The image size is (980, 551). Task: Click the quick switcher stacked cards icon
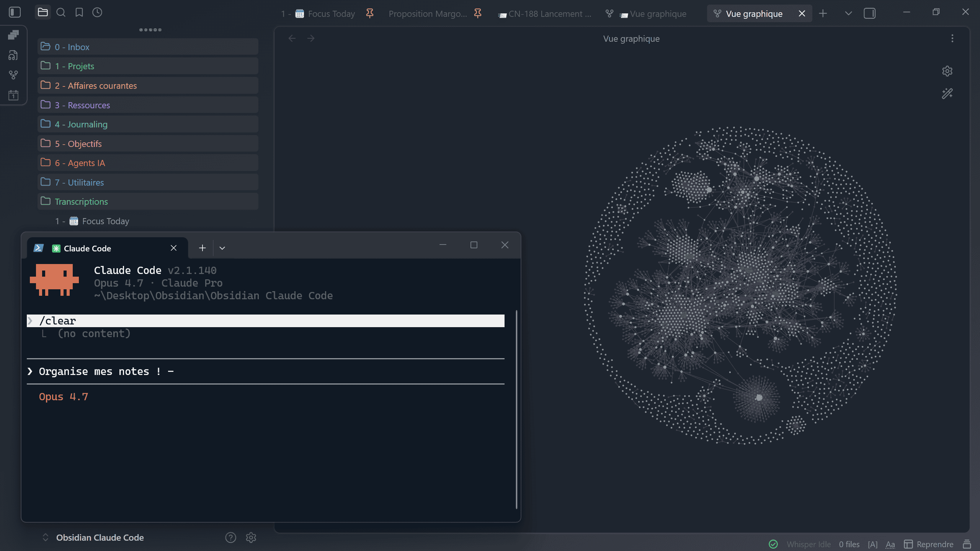click(x=13, y=35)
